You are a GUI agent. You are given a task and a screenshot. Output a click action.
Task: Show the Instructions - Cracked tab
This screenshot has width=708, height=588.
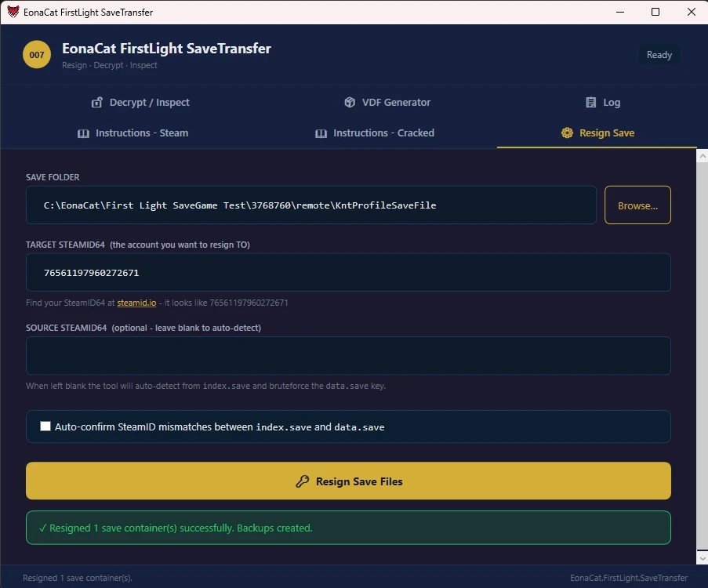click(x=375, y=133)
